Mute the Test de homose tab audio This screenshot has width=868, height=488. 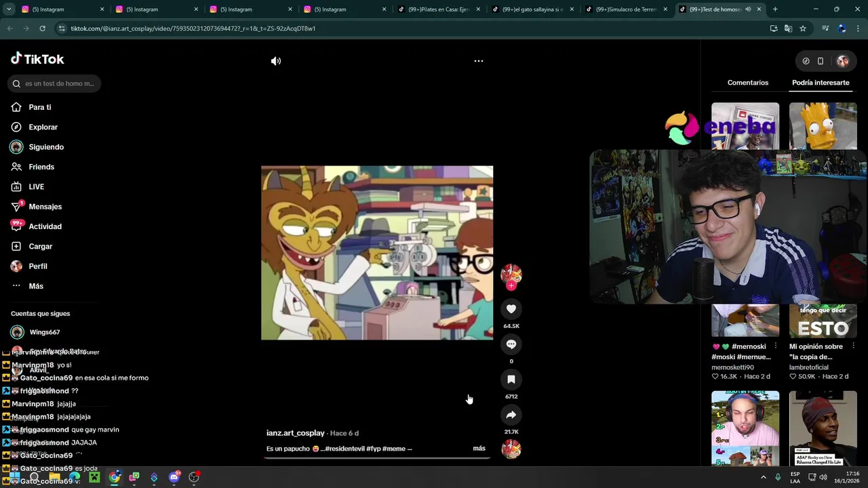pos(748,9)
